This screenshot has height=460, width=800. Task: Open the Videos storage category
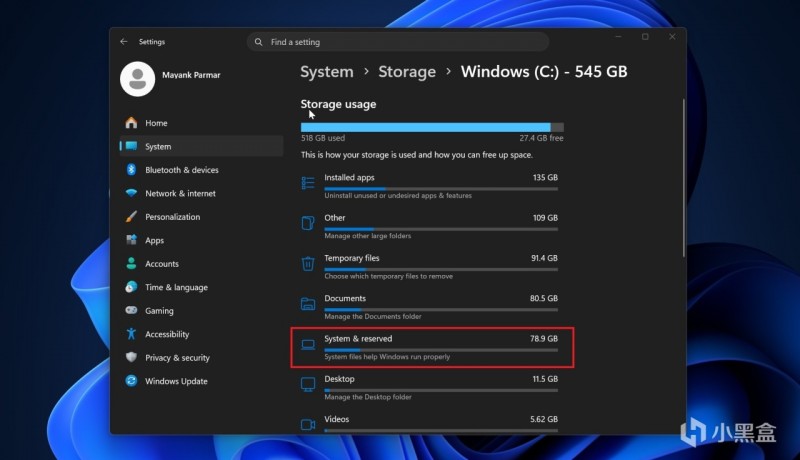[432, 423]
